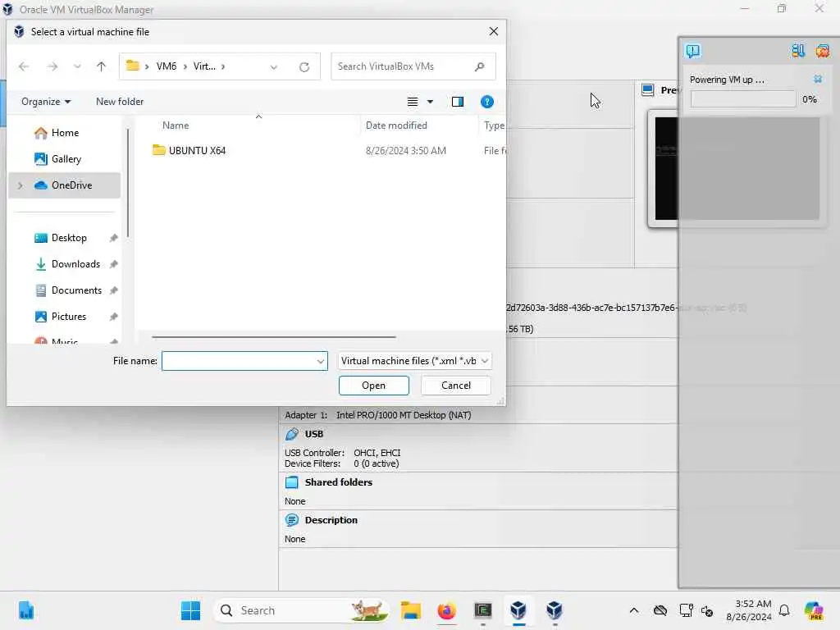Open the widgets button on the taskbar
Image resolution: width=840 pixels, height=630 pixels.
(25, 610)
